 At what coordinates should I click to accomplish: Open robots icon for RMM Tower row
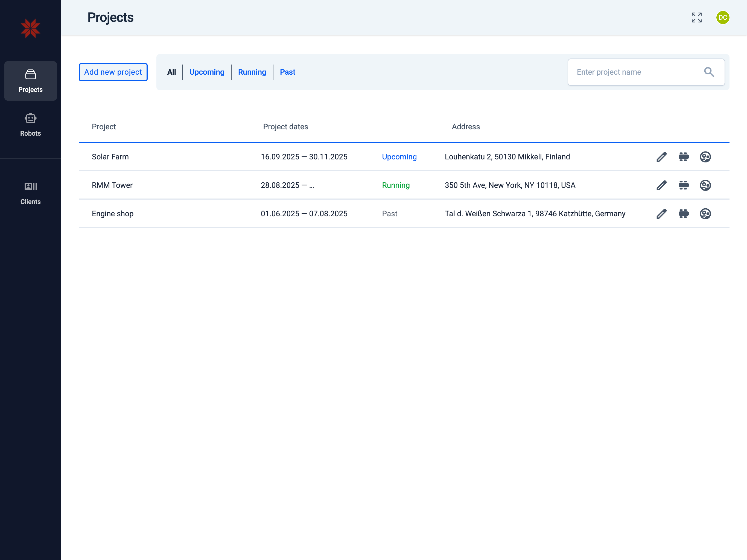coord(684,185)
